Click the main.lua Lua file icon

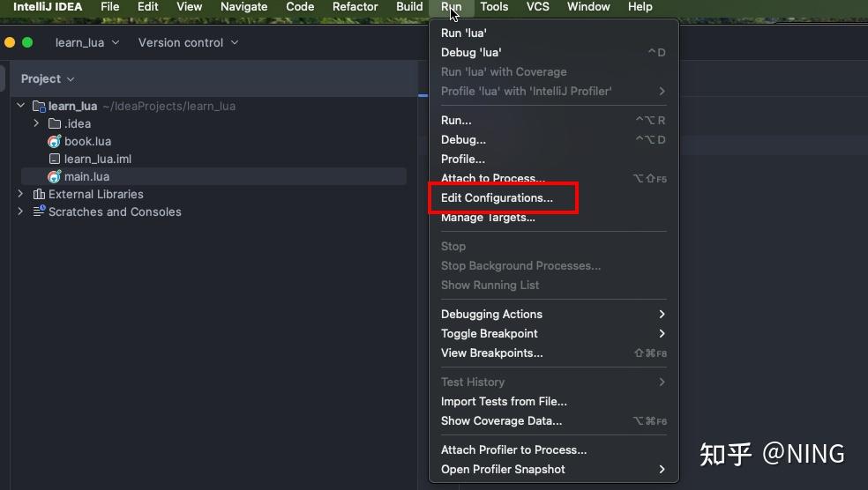(x=55, y=177)
